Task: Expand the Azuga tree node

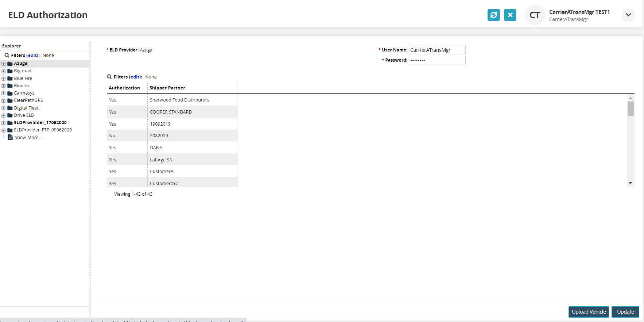Action: pyautogui.click(x=4, y=64)
